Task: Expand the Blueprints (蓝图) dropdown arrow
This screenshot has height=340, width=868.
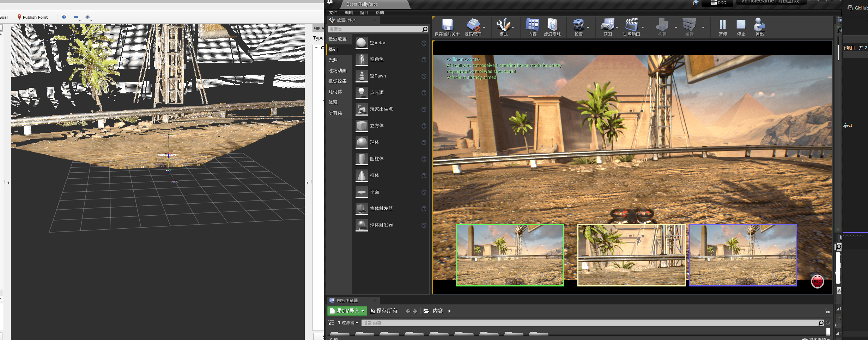Action: pos(617,27)
